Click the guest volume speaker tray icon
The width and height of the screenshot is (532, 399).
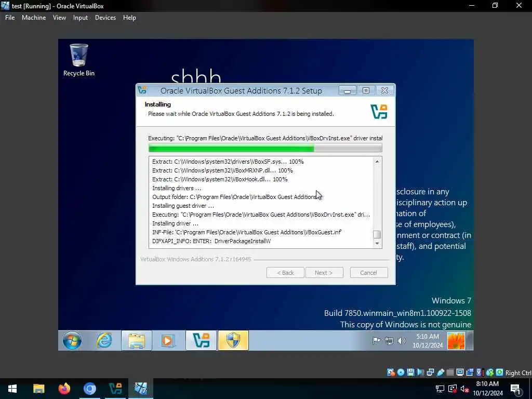pos(402,341)
